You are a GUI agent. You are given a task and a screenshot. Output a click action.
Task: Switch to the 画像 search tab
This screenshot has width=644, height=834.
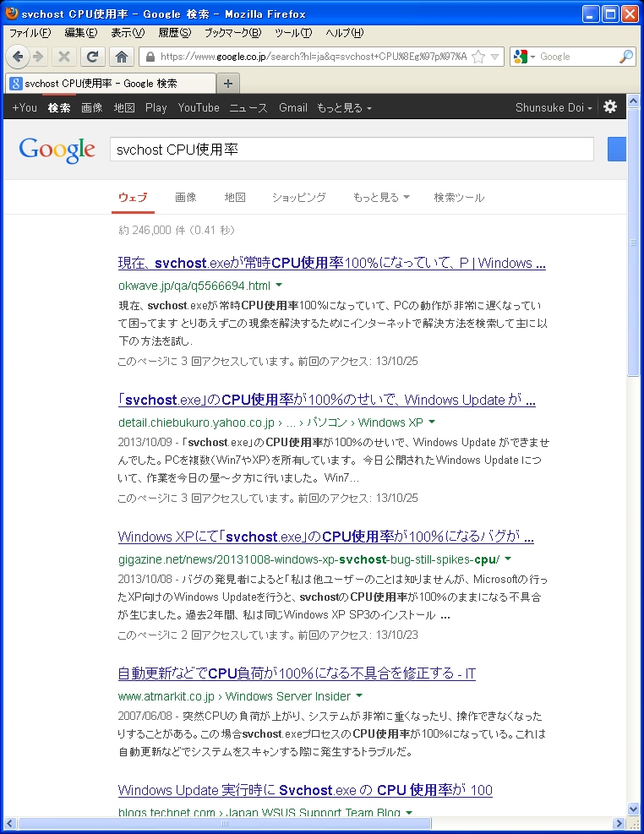pyautogui.click(x=186, y=197)
